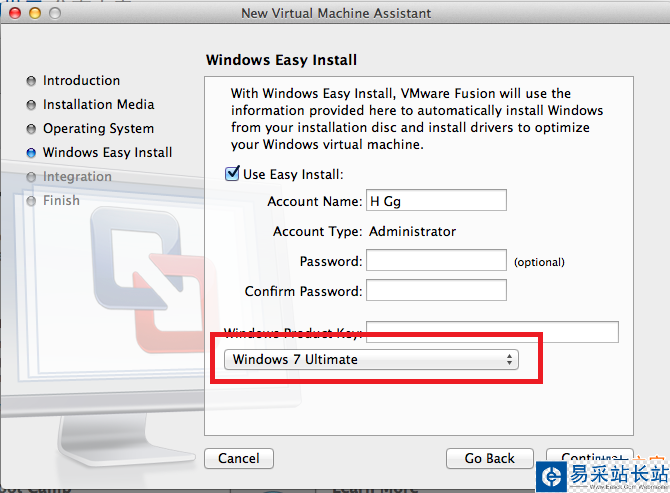Open the Windows 7 Ultimate version dropdown
Viewport: 670px width, 493px height.
pyautogui.click(x=371, y=359)
